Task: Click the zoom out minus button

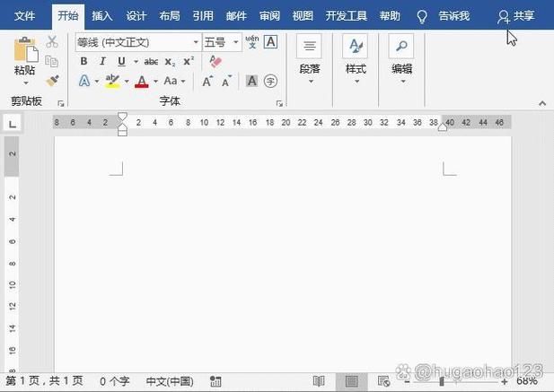Action: pos(408,381)
